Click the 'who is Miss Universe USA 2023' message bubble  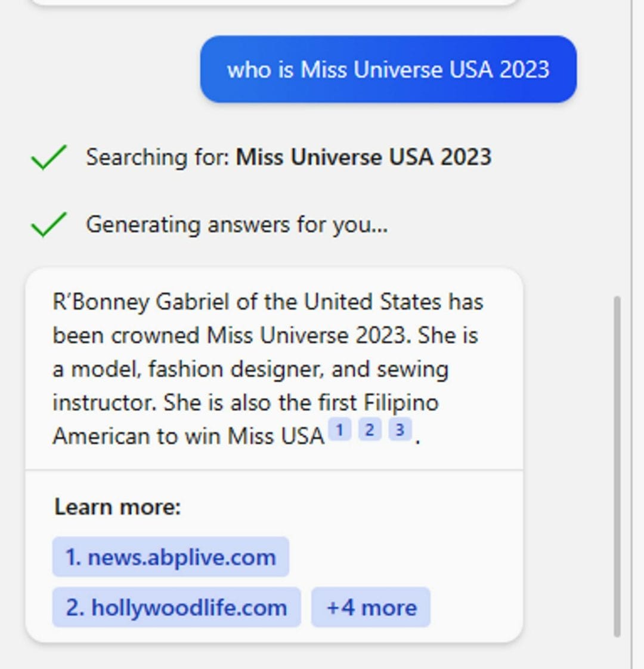(x=388, y=69)
